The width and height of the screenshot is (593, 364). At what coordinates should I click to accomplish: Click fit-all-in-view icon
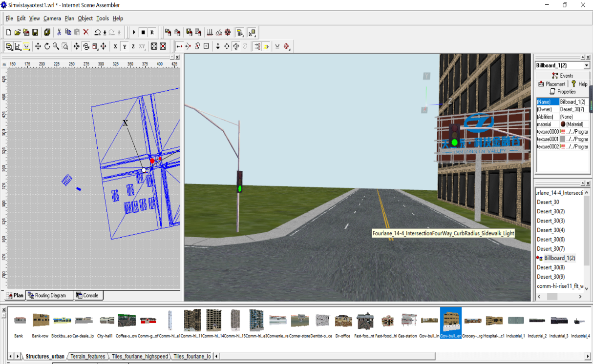[154, 46]
